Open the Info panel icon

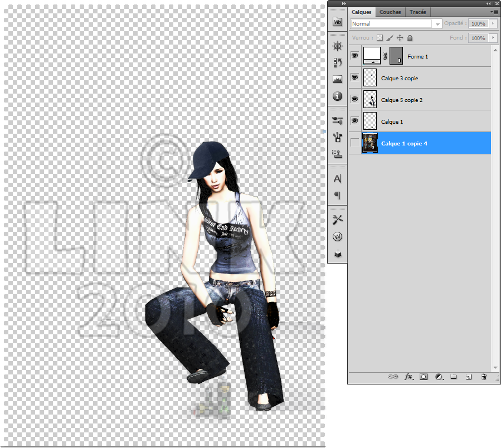coord(337,96)
